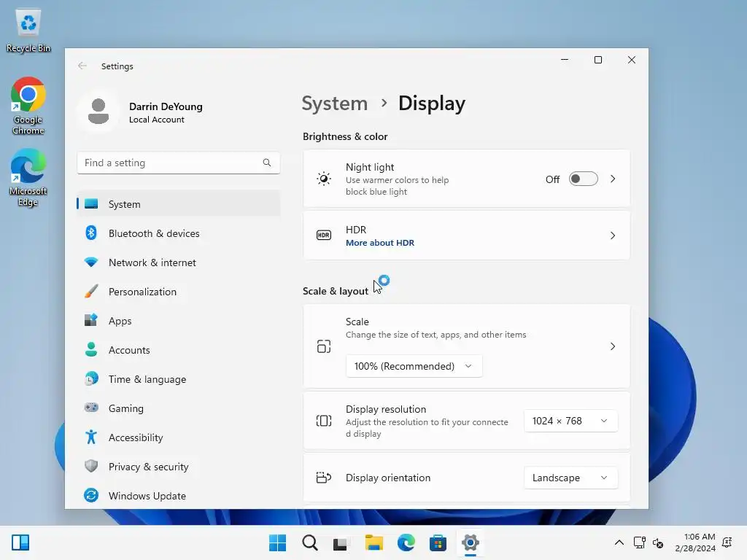This screenshot has height=560, width=747.
Task: Click the Display title text
Action: pyautogui.click(x=432, y=104)
